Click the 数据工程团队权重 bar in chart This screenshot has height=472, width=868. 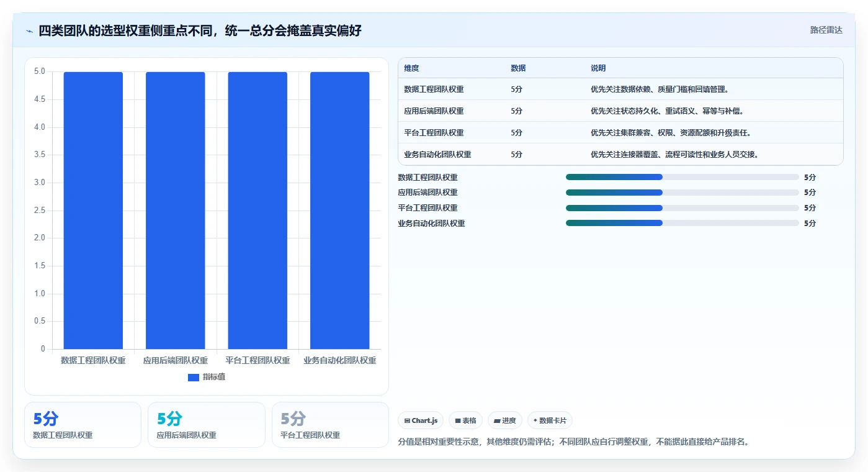pos(93,211)
